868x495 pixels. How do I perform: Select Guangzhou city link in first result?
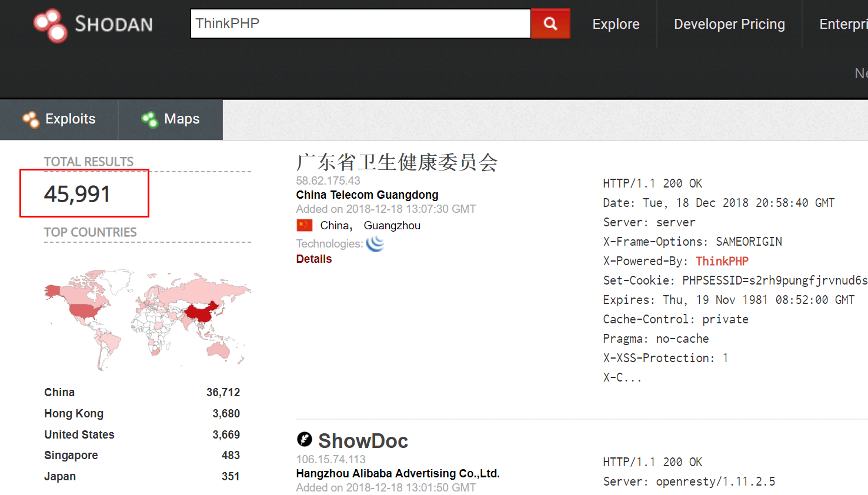[x=392, y=225]
